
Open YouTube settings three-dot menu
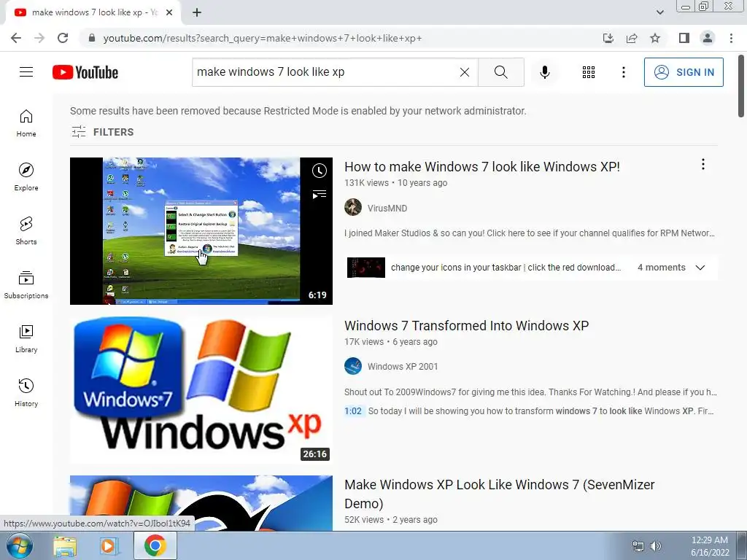coord(623,72)
